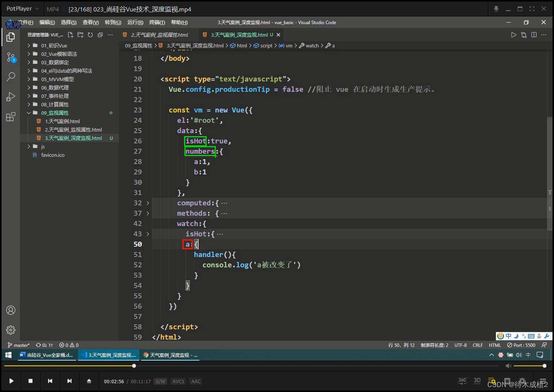Switch to 2.天气案例_监视属性.html tab
This screenshot has height=392, width=554.
159,35
